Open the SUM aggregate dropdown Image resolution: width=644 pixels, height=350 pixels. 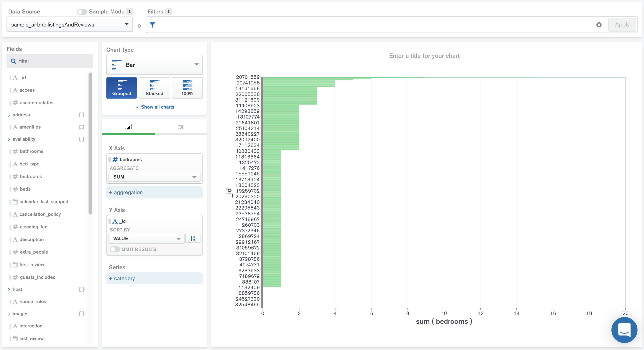pyautogui.click(x=154, y=177)
